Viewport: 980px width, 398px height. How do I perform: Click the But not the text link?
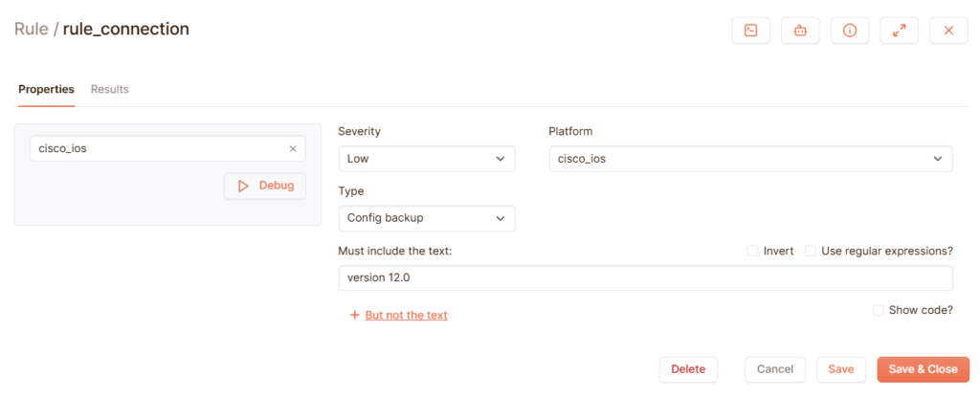click(x=406, y=315)
